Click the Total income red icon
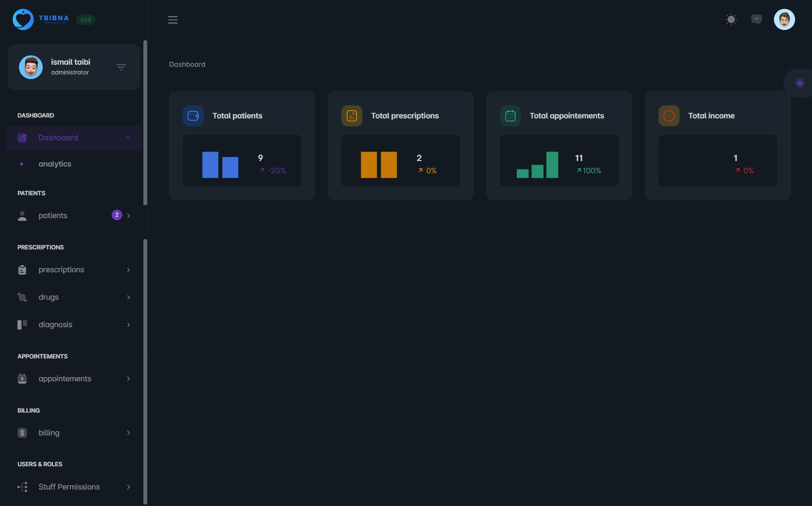 [x=669, y=116]
